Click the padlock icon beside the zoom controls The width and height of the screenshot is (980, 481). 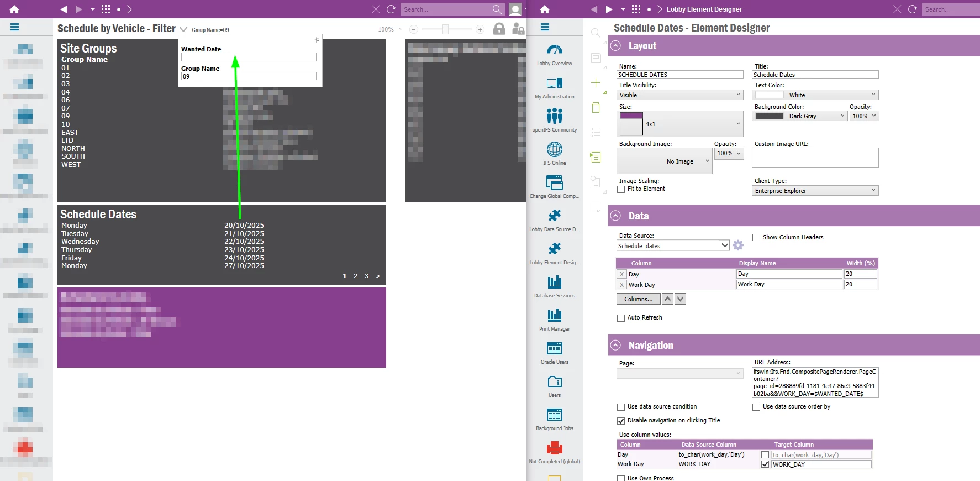pos(499,29)
